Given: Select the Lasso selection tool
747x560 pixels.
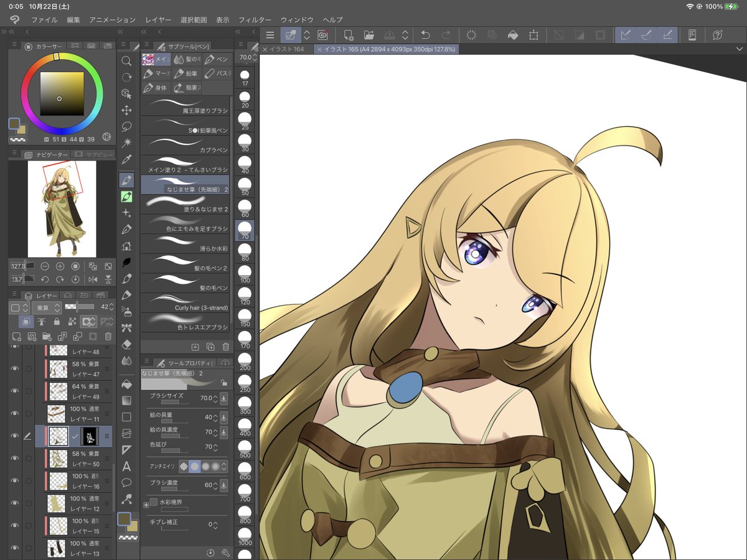Looking at the screenshot, I should pos(126,126).
